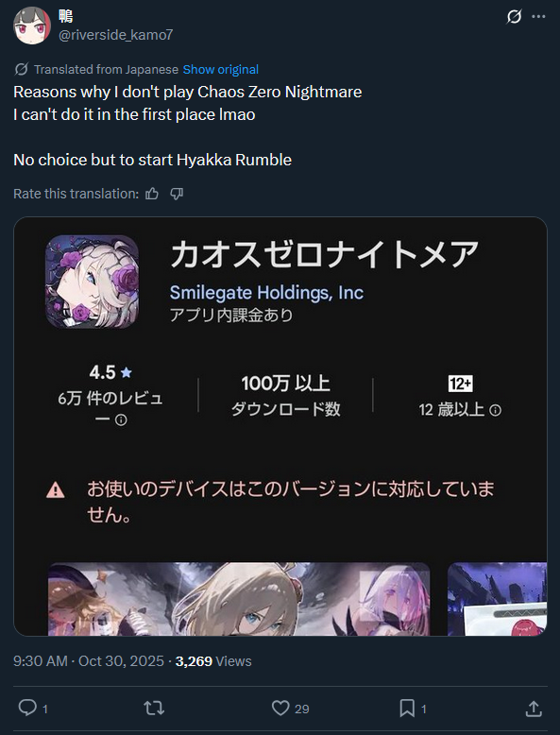Click the 3,269 Views count

click(x=213, y=661)
